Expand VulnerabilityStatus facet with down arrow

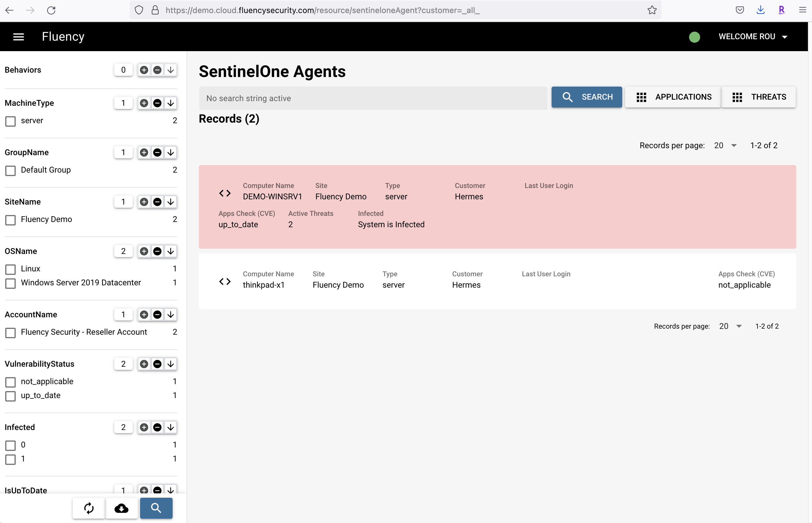(x=171, y=364)
